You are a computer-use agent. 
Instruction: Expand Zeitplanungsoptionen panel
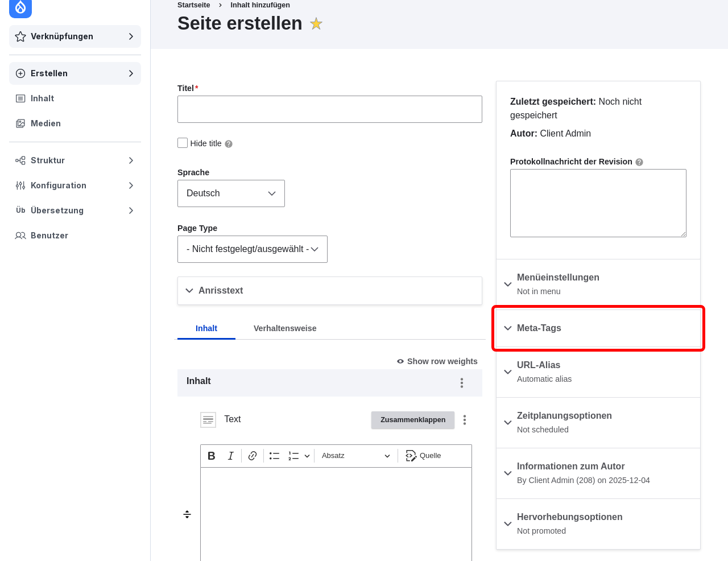598,422
